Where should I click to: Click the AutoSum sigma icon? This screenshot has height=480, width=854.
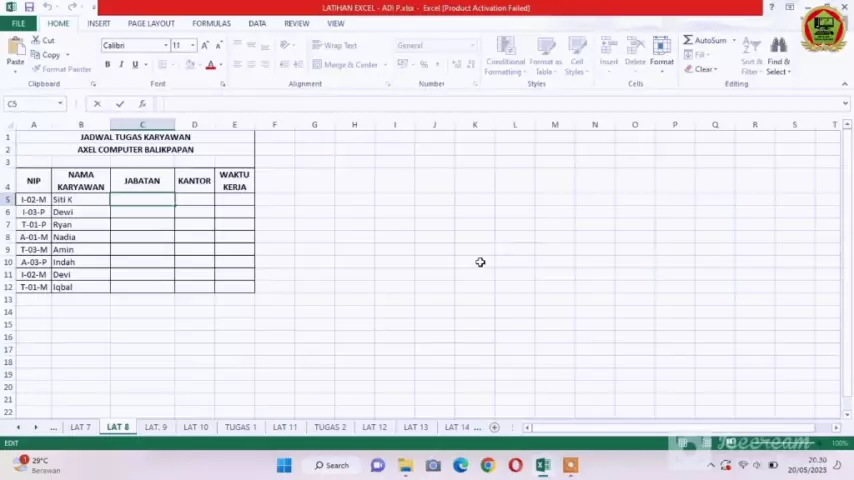(689, 41)
